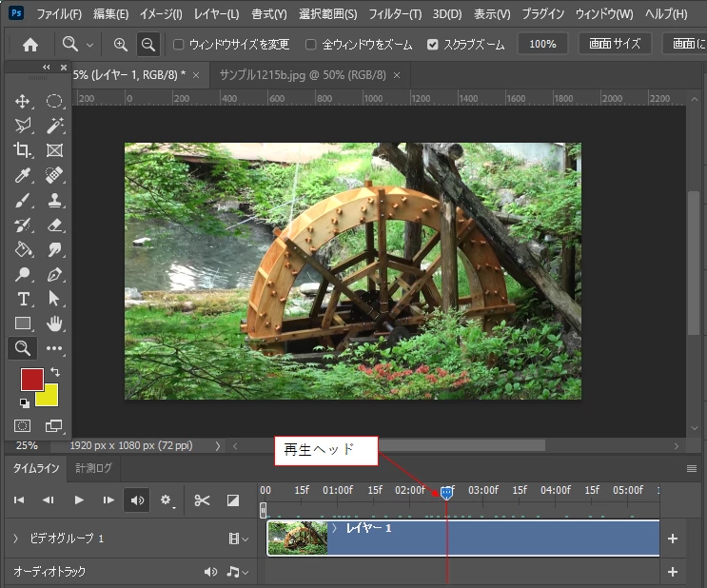Select the Polygonal Lasso tool
The width and height of the screenshot is (707, 588).
pos(23,126)
